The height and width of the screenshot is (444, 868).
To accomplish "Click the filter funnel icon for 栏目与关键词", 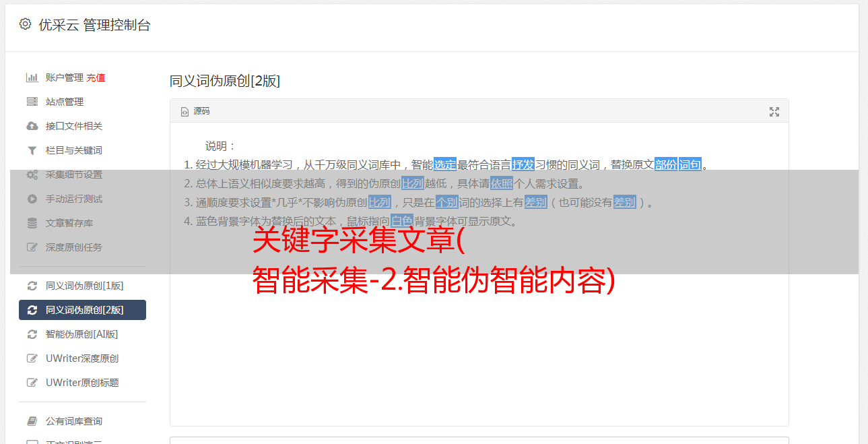I will point(32,150).
